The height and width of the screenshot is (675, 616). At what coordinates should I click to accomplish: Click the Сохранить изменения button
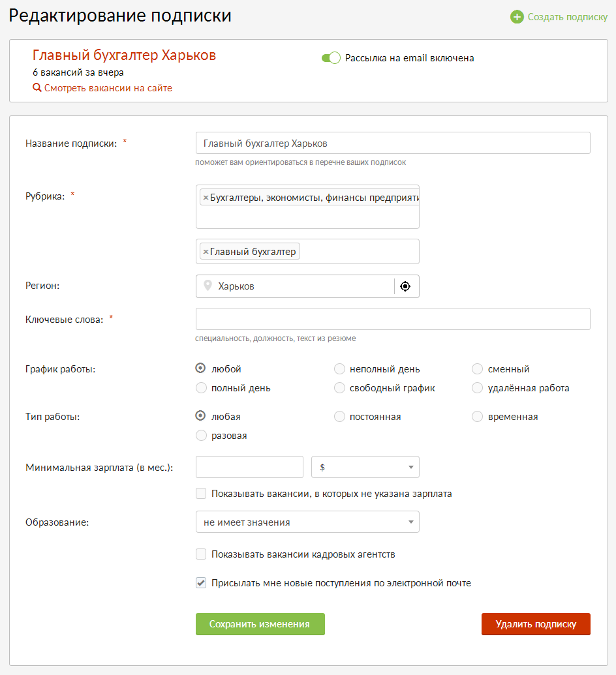pyautogui.click(x=260, y=624)
